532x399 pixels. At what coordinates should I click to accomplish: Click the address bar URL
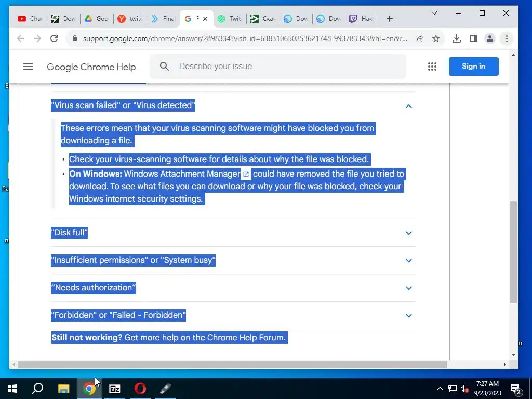click(245, 38)
